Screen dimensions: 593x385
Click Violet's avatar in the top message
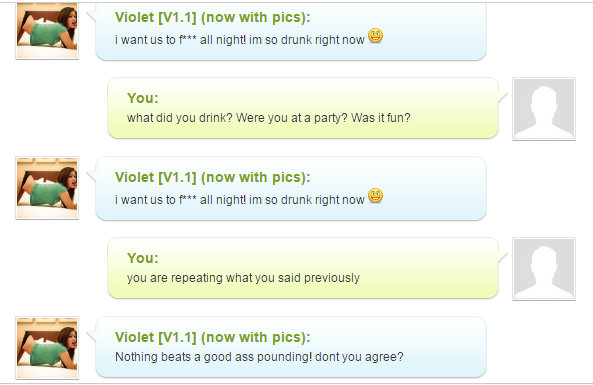pos(47,31)
